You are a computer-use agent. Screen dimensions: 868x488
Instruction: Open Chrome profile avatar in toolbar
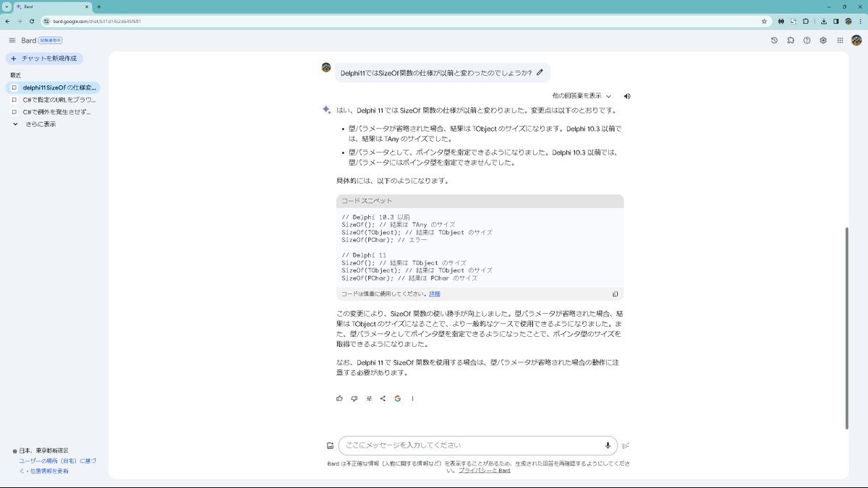pyautogui.click(x=848, y=21)
